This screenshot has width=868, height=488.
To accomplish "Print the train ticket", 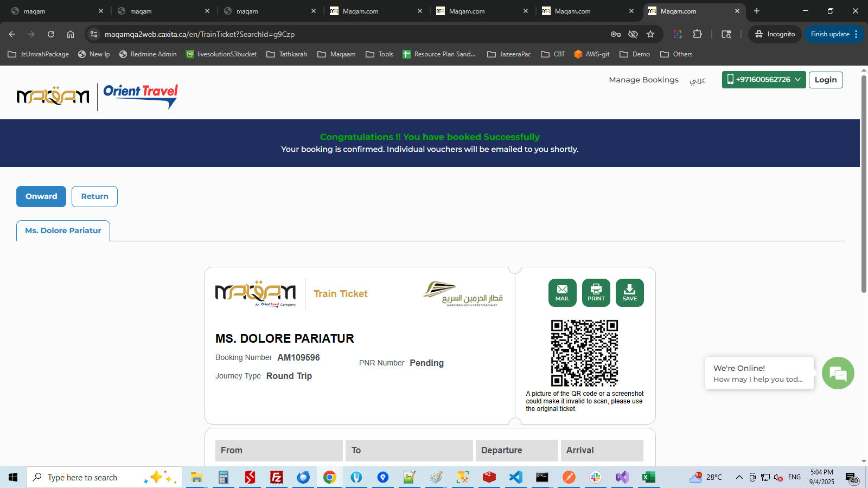I will tap(596, 293).
